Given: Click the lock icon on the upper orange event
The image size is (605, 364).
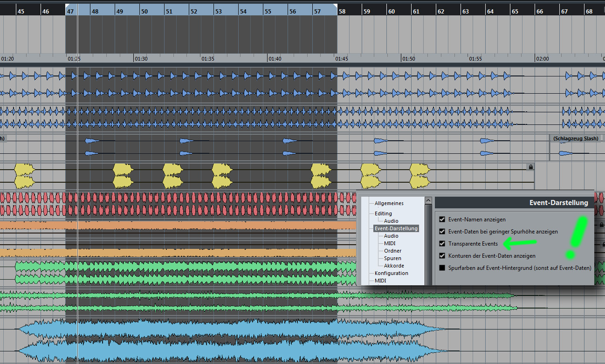Looking at the screenshot, I should pos(602,225).
